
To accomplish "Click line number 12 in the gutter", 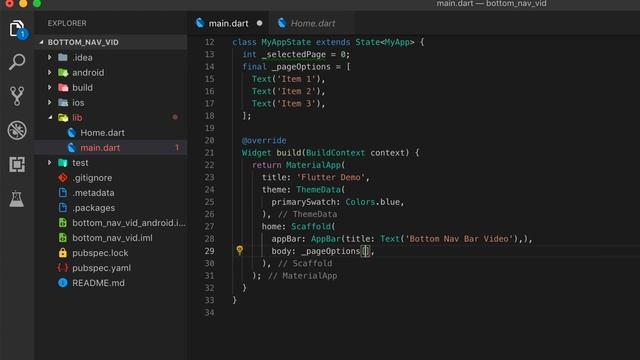I will pyautogui.click(x=209, y=42).
